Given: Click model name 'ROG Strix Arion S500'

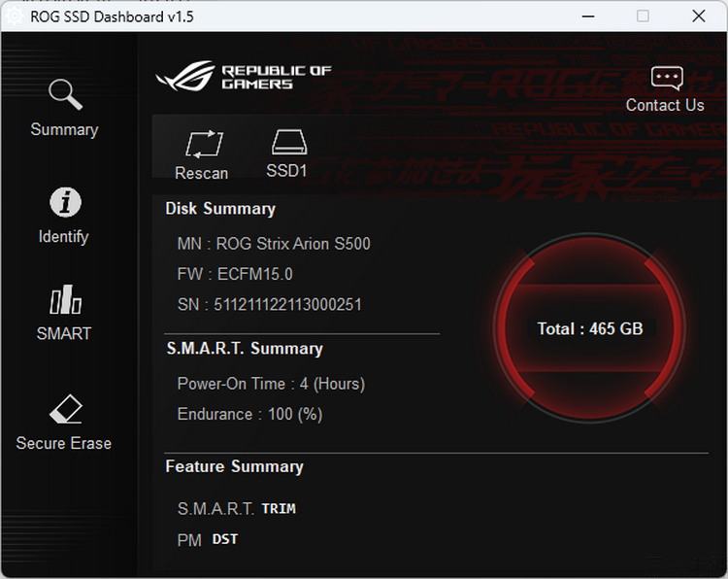Looking at the screenshot, I should point(293,244).
